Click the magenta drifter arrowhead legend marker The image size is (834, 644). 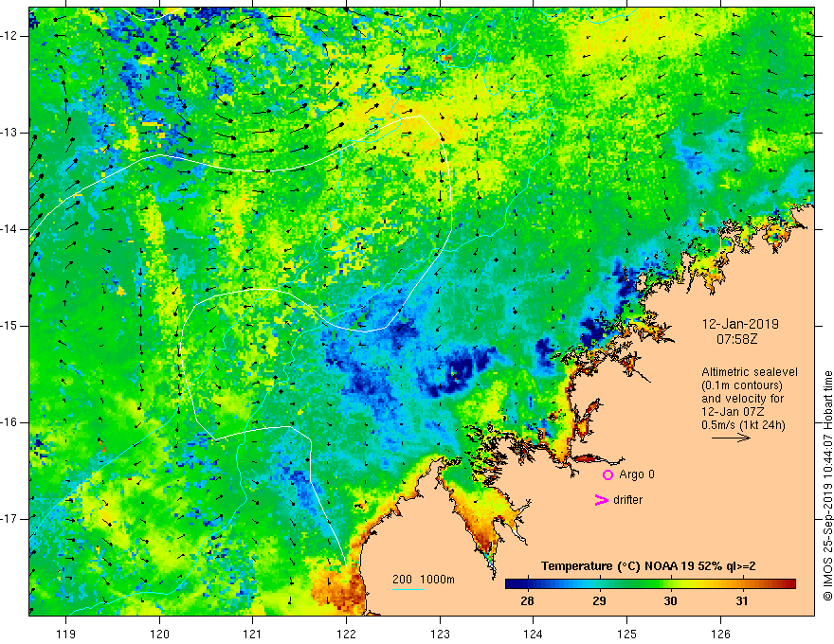point(601,500)
